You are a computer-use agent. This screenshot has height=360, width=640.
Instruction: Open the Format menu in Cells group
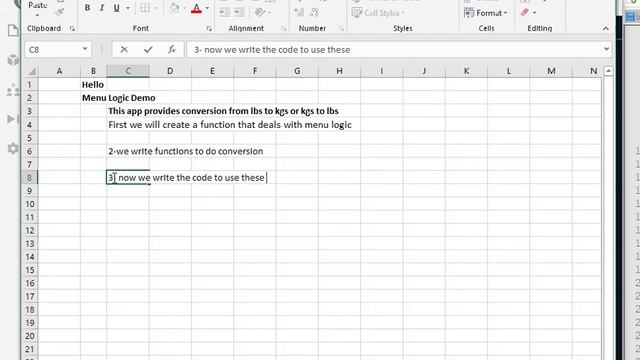point(486,13)
